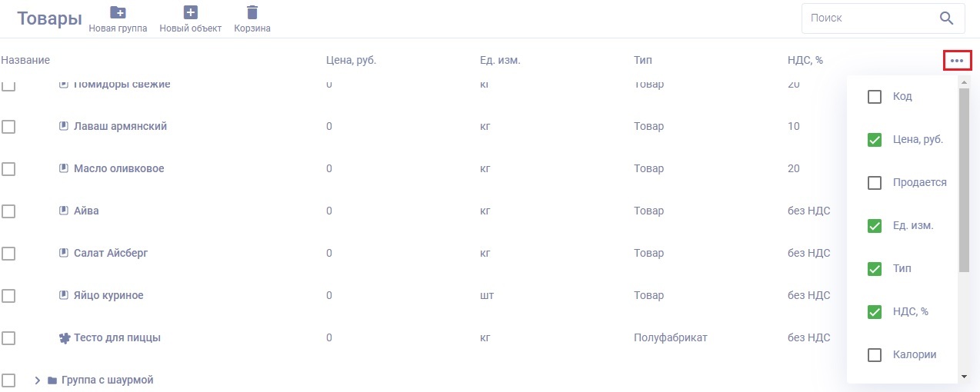Image resolution: width=980 pixels, height=392 pixels.
Task: Tick the Калории column checkbox
Action: tap(874, 355)
